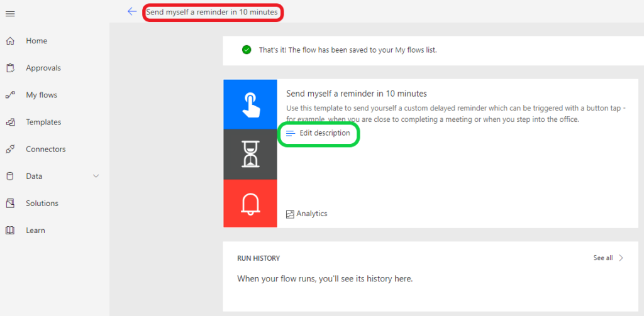This screenshot has height=316, width=644.
Task: Click "When your flow runs" history text
Action: click(325, 279)
